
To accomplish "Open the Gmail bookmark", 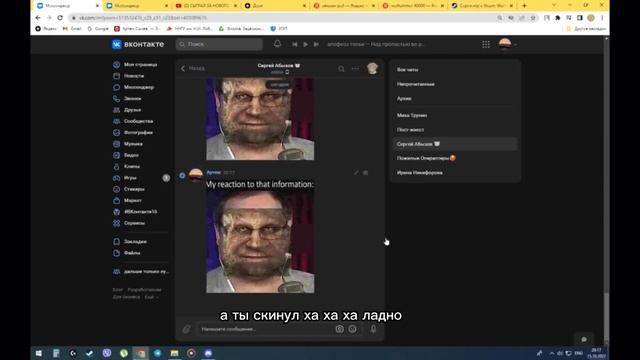I will click(72, 29).
